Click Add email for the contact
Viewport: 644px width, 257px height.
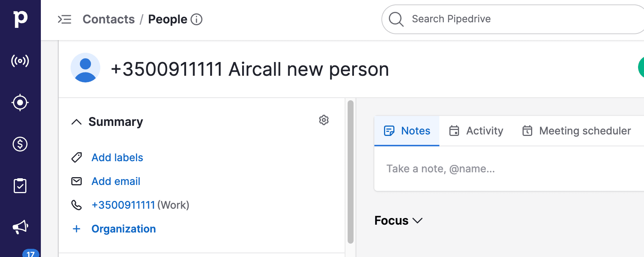(116, 181)
